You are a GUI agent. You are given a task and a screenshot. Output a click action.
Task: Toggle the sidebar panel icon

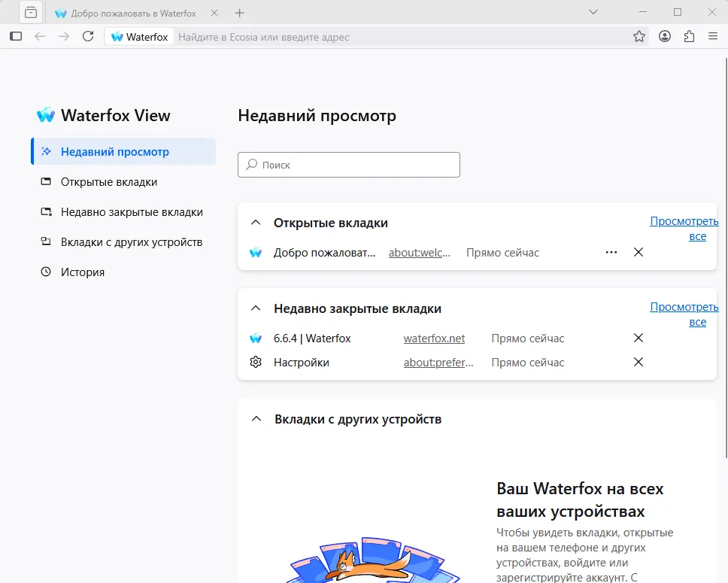15,35
